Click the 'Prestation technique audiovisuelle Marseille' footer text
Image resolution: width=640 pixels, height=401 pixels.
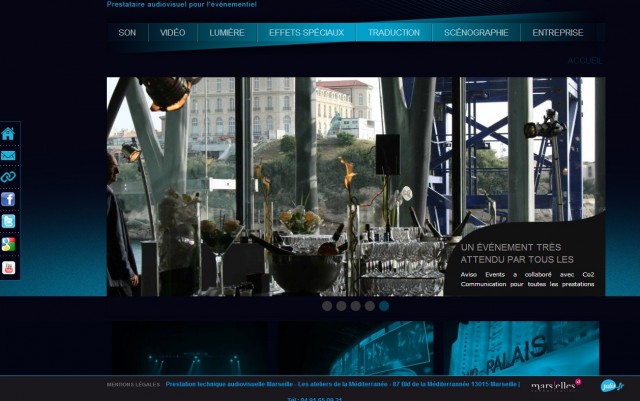[x=229, y=384]
